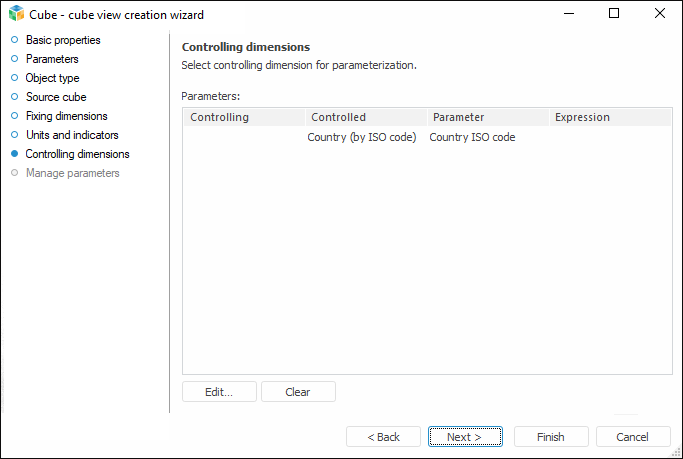The width and height of the screenshot is (683, 459).
Task: Proceed with the Next button
Action: coord(465,437)
